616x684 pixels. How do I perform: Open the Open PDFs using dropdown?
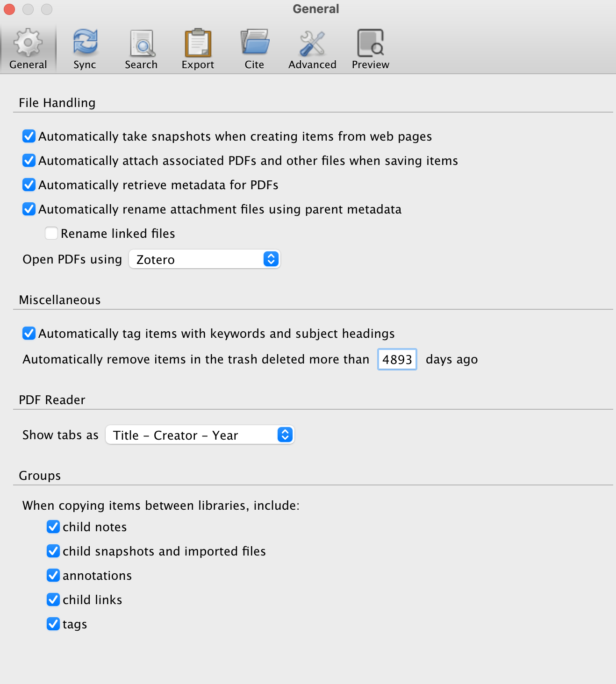[x=204, y=259]
